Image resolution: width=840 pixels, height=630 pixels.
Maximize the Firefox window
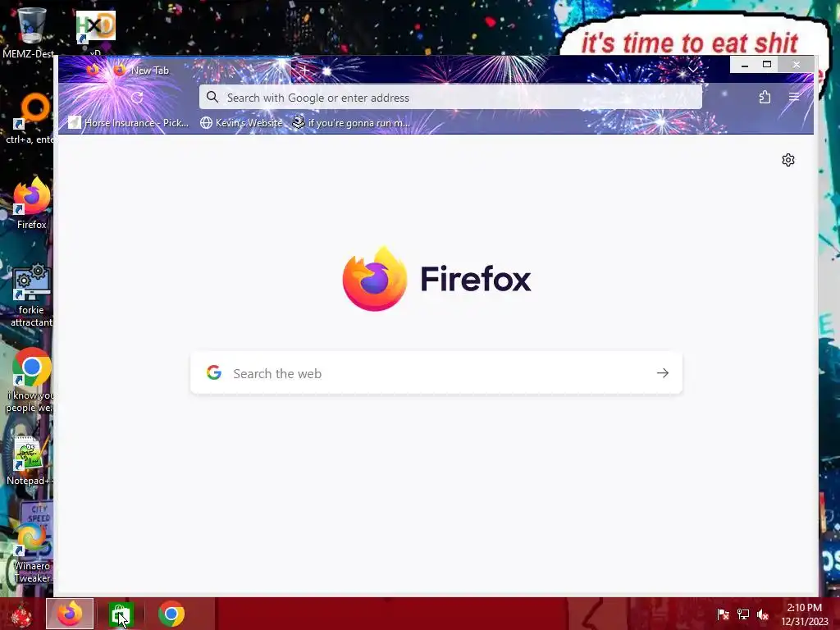(x=767, y=64)
